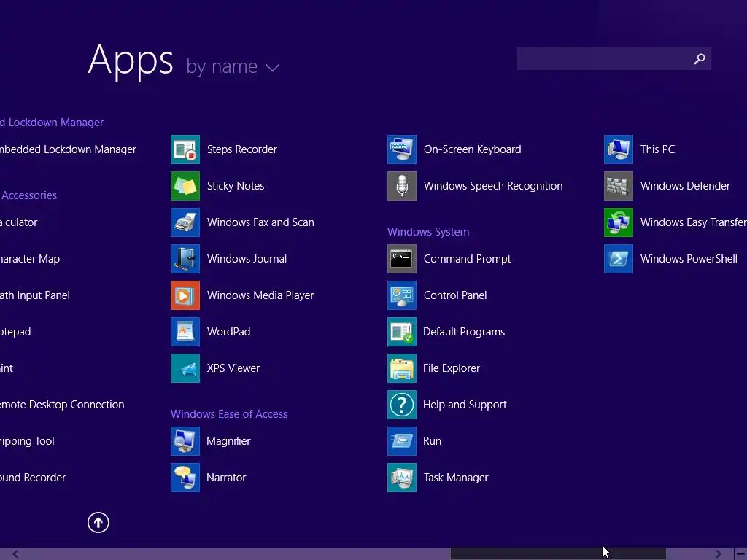
Task: Click the Lockdown Manager group header
Action: pyautogui.click(x=52, y=122)
